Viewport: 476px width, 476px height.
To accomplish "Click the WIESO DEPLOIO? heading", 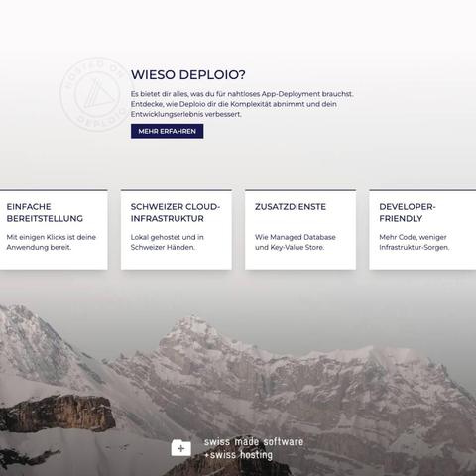I will point(188,74).
